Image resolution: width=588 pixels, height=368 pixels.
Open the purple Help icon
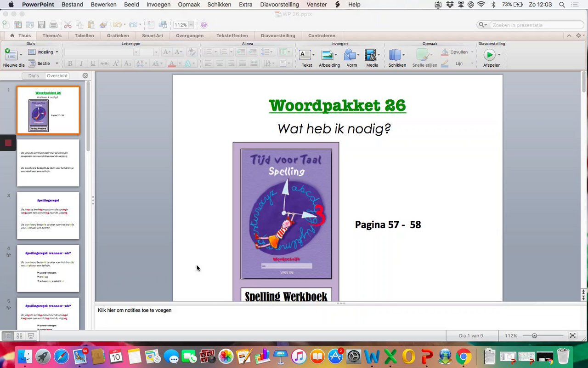coord(204,25)
